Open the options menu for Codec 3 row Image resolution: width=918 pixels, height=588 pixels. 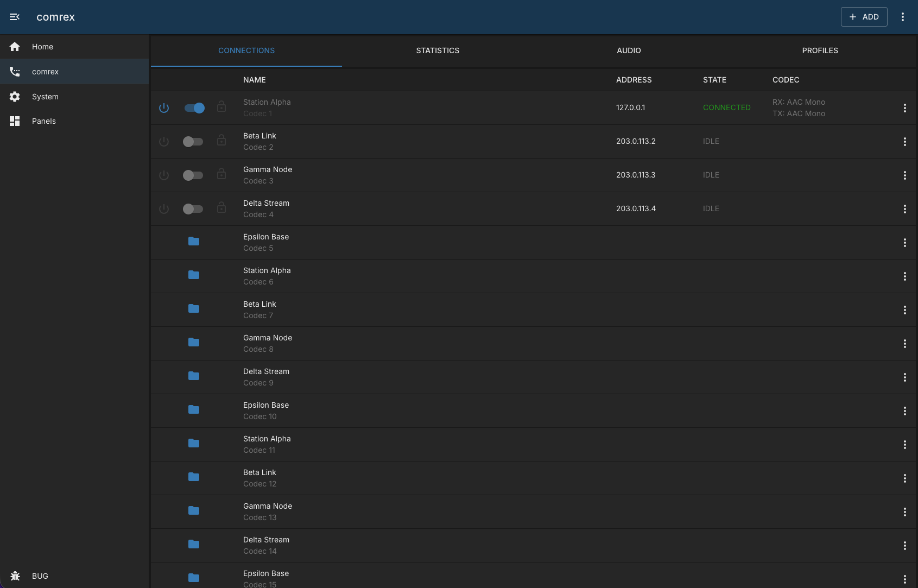[x=904, y=175]
